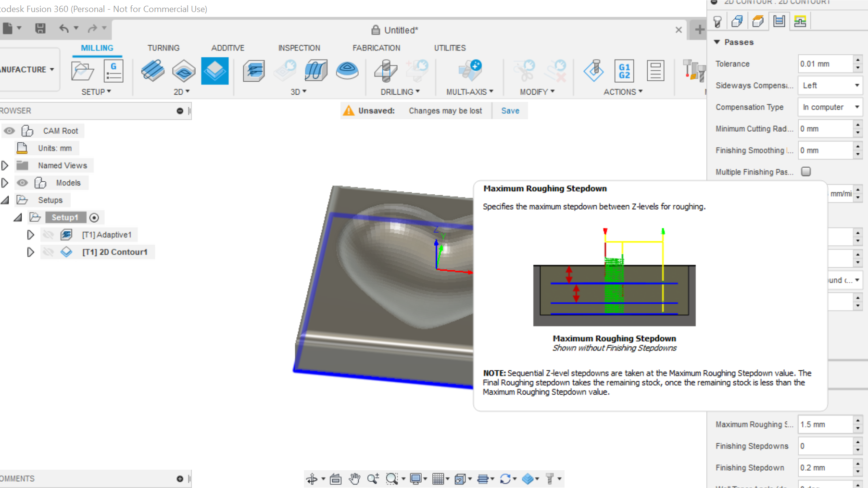The width and height of the screenshot is (868, 488).
Task: Add a new document tab with plus
Action: pyautogui.click(x=700, y=30)
